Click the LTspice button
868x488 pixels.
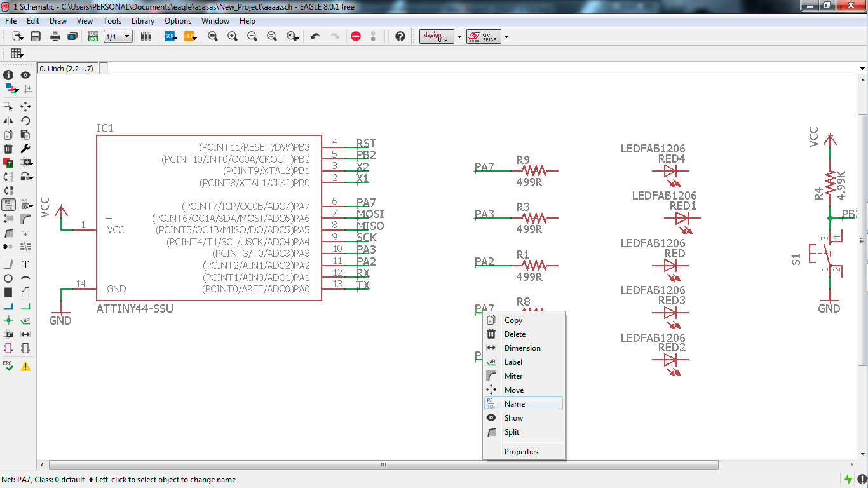484,37
